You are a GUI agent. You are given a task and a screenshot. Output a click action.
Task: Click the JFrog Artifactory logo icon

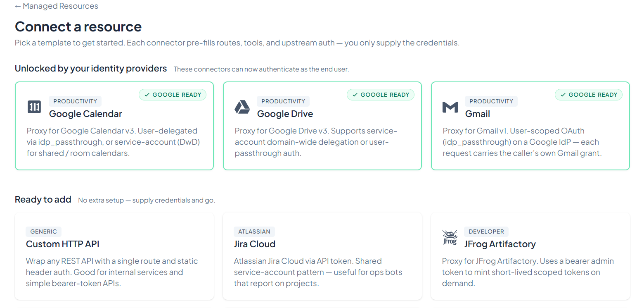[450, 237]
